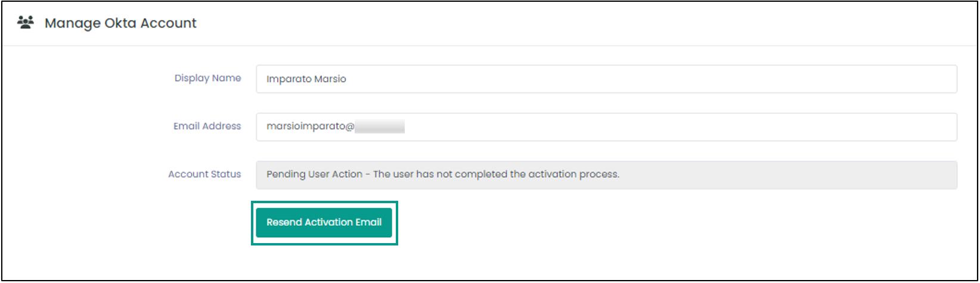Viewport: 980px width, 283px height.
Task: Focus the Display Name input field
Action: tap(606, 79)
